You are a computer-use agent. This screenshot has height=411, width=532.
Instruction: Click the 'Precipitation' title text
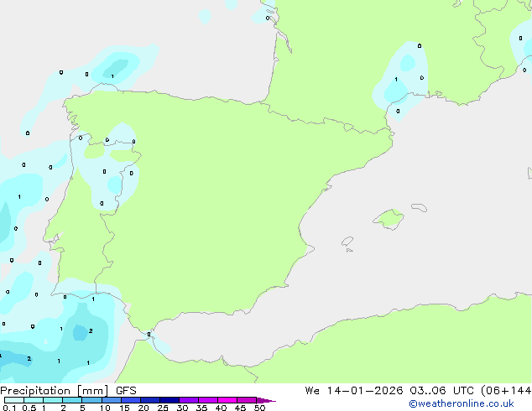tap(35, 391)
